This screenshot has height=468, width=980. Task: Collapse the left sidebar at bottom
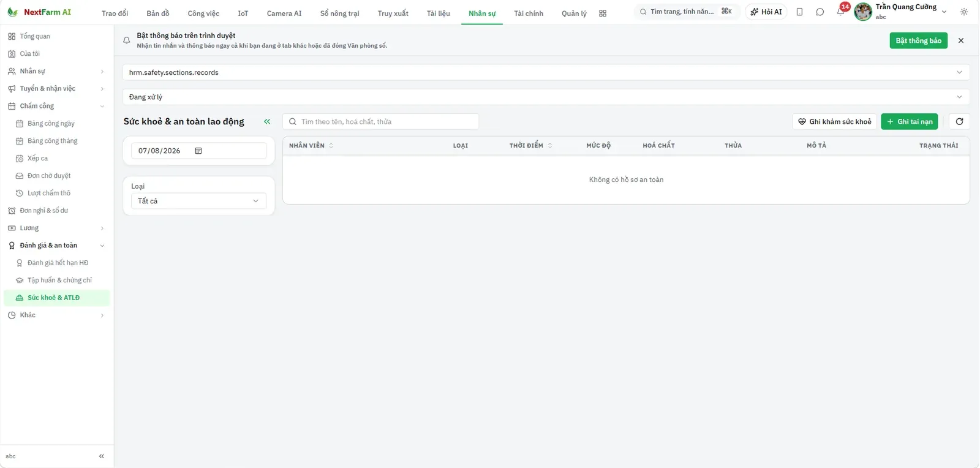(x=102, y=456)
